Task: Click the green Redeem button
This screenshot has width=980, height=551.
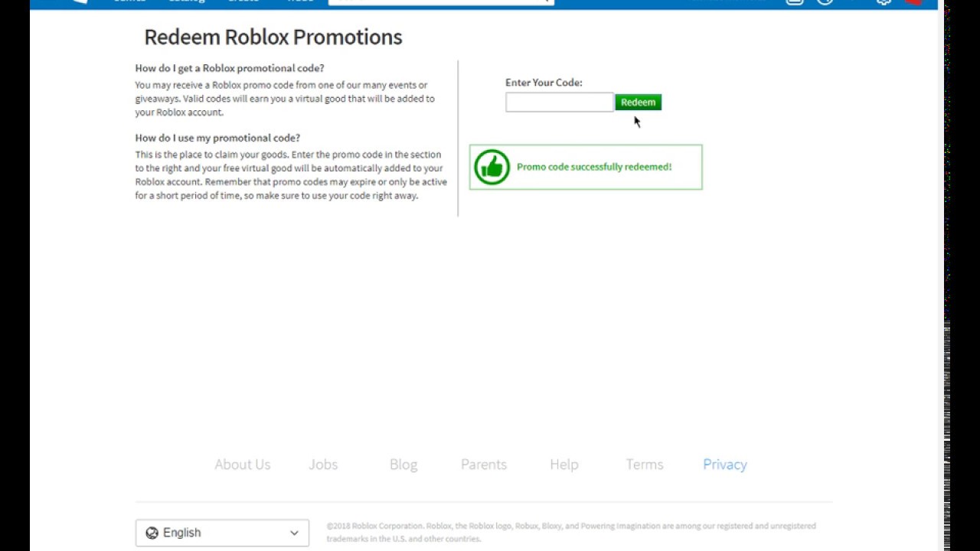Action: pos(638,103)
